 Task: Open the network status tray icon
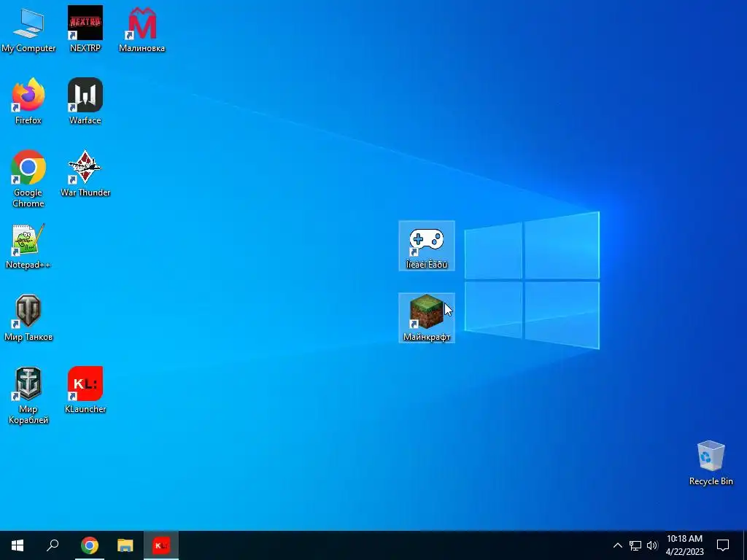click(635, 545)
